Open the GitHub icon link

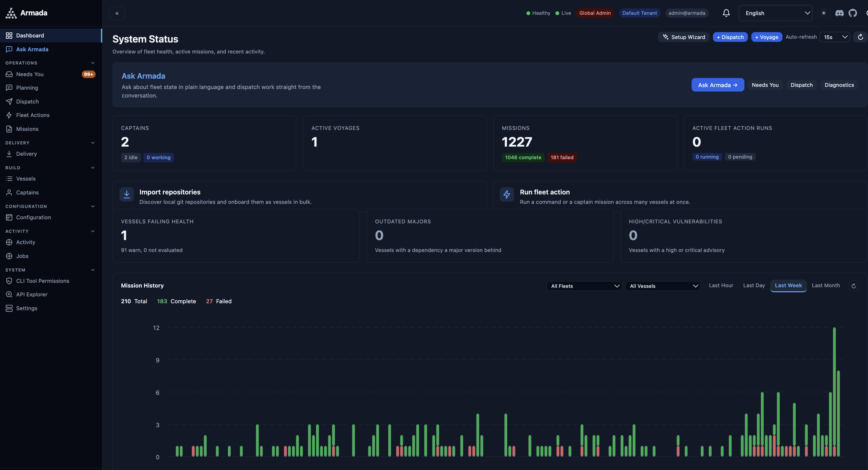(853, 13)
